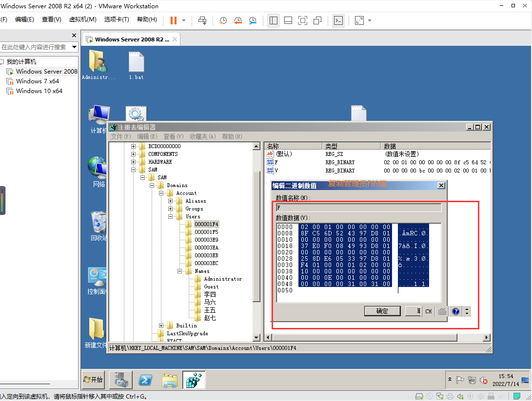Open the VMware 查看(V) menu

point(52,19)
